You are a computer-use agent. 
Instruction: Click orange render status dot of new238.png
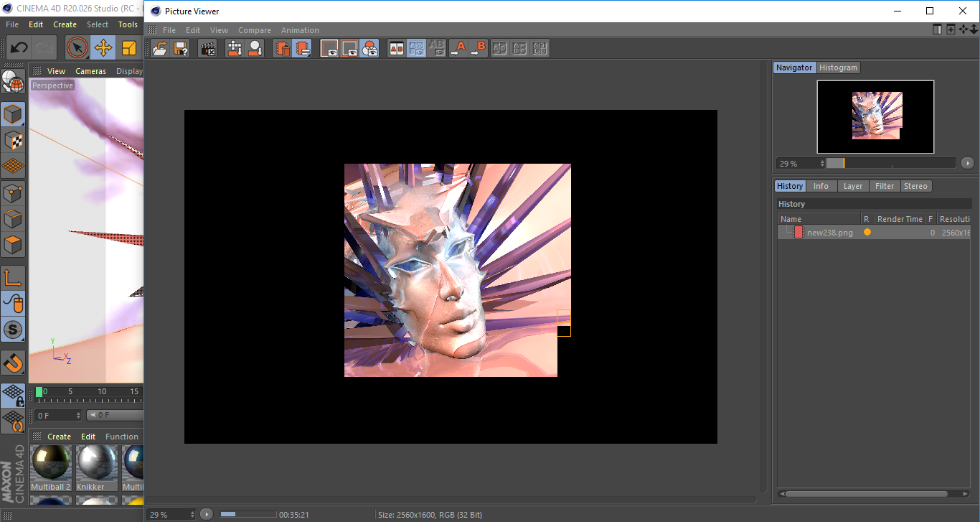867,233
